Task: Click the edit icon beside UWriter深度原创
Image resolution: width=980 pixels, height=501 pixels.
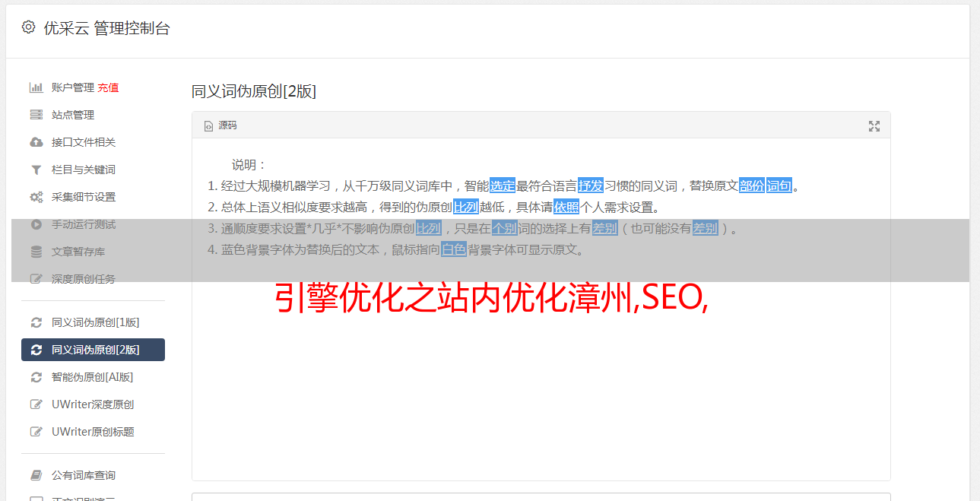Action: [36, 404]
